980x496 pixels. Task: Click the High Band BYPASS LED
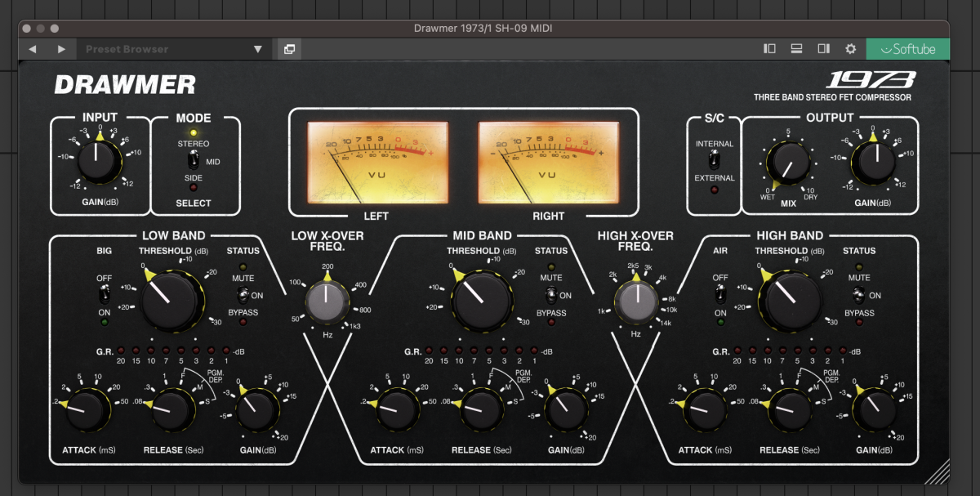click(860, 323)
